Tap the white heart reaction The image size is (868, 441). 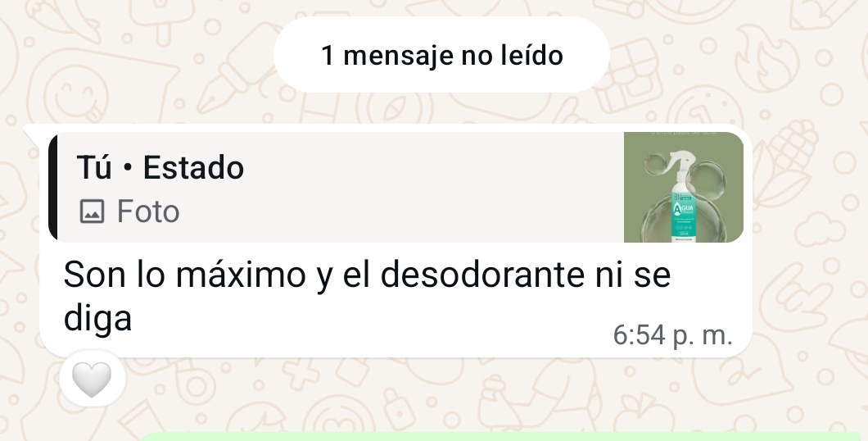point(92,380)
